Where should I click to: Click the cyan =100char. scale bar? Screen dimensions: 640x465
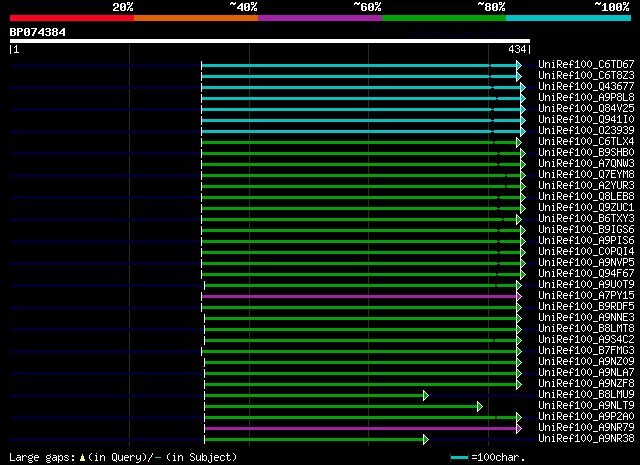coord(459,458)
